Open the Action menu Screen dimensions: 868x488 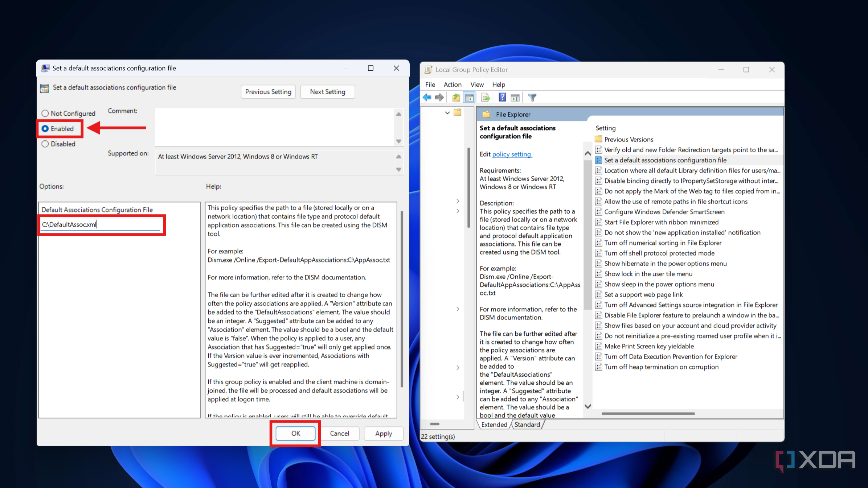[x=453, y=84]
